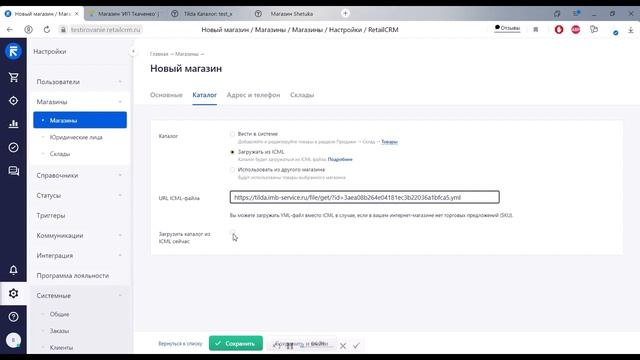Click the browser address bar URL
Screen dimensions: 640x360
(105, 30)
